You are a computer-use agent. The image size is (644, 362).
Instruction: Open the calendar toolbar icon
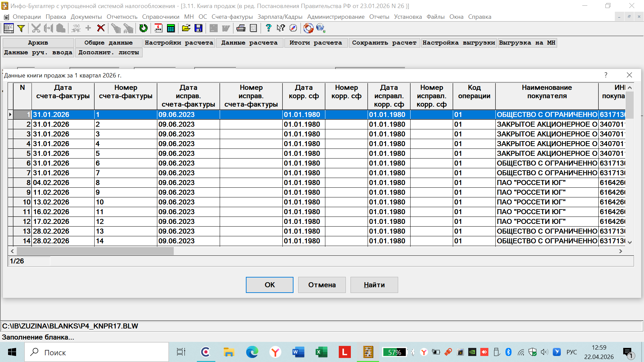pyautogui.click(x=158, y=28)
